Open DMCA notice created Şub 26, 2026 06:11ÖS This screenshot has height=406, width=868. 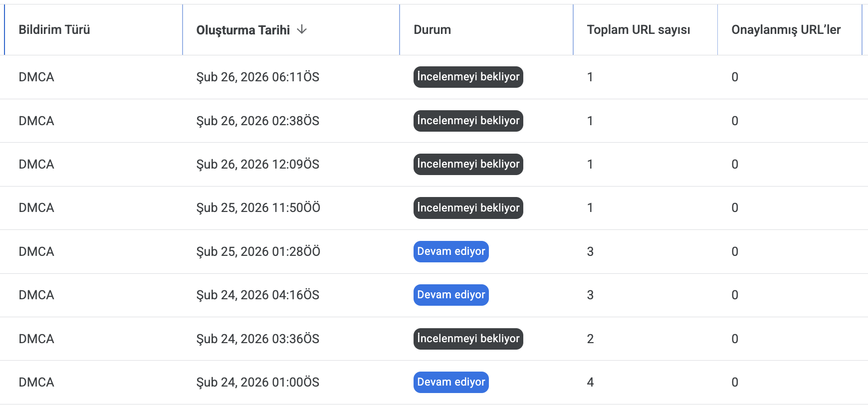coord(36,77)
